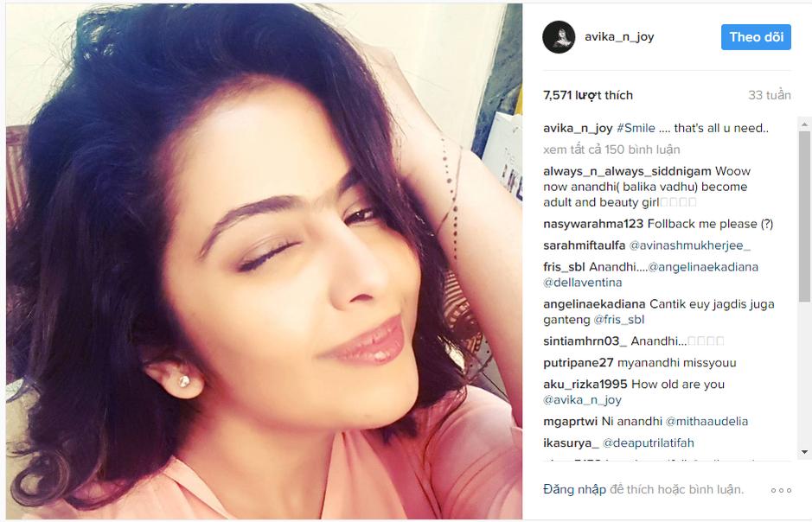
Task: Open @angelinaekadiana mention in fris_sbl comment
Action: [703, 267]
